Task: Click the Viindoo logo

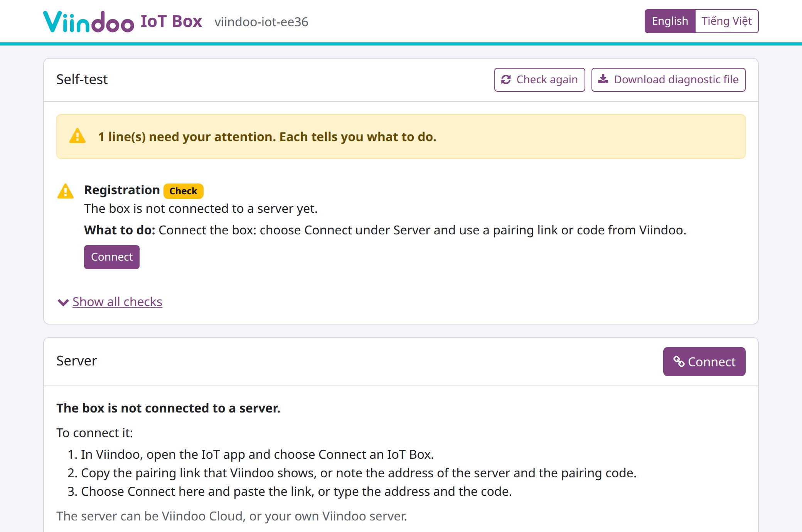Action: (89, 22)
